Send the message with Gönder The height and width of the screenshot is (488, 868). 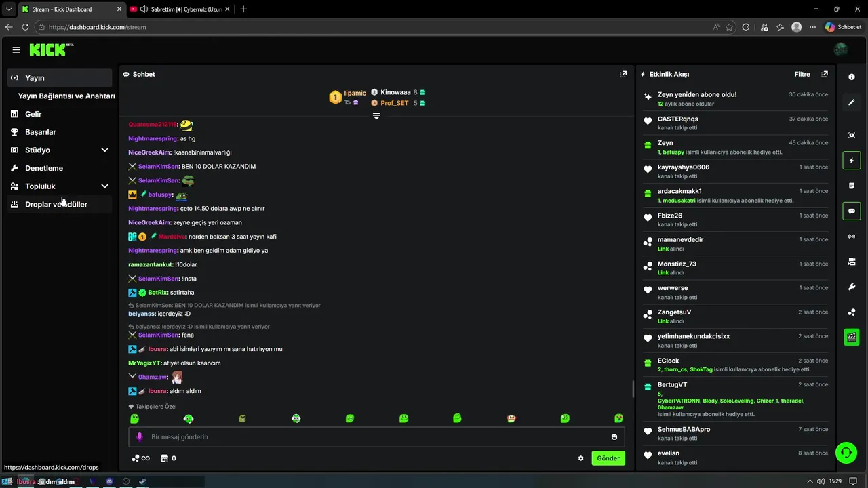pos(608,458)
